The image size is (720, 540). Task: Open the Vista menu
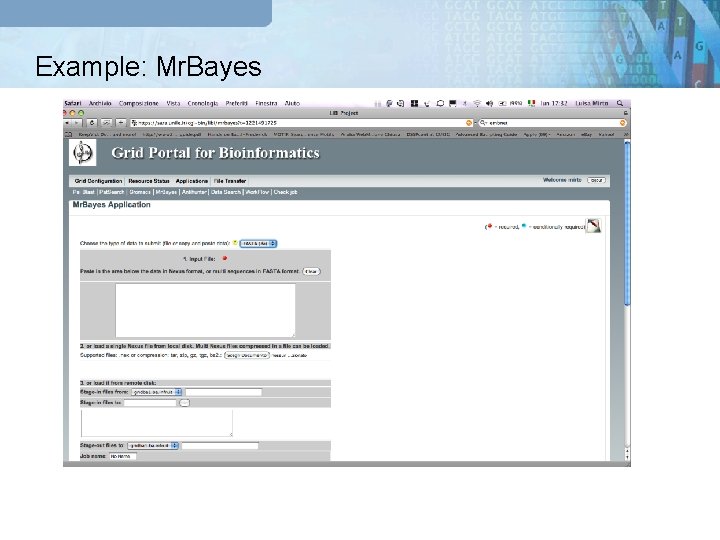tap(173, 103)
